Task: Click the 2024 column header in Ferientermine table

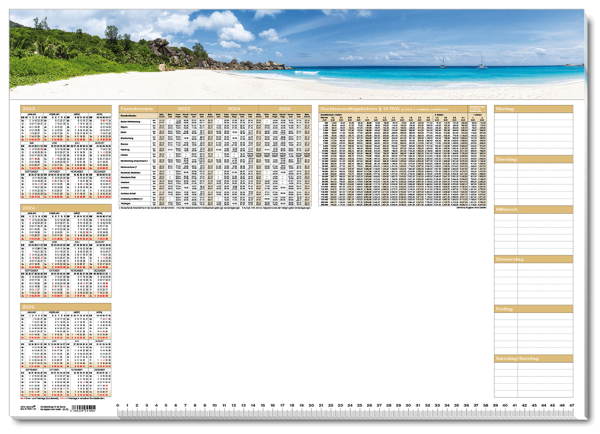Action: tap(234, 109)
